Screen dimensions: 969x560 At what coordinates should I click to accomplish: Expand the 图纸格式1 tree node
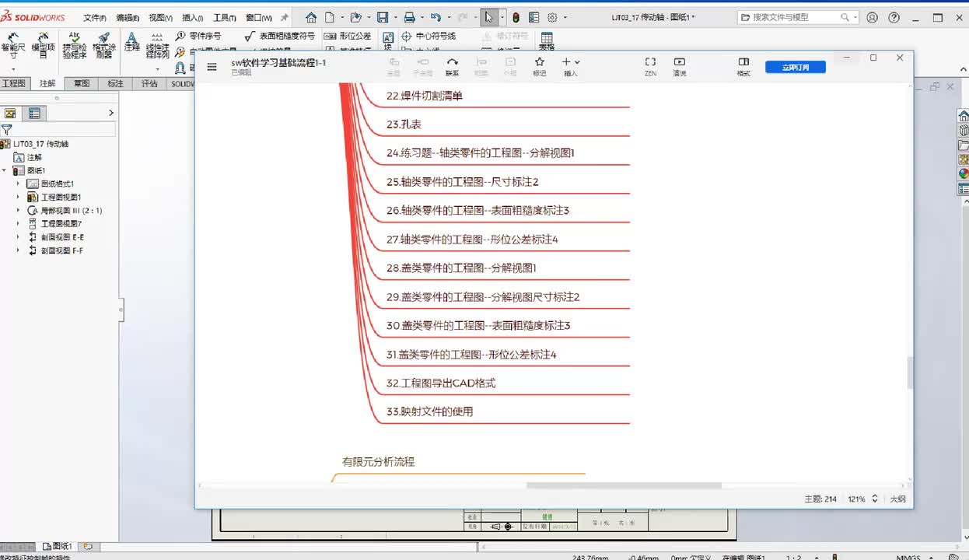(x=18, y=184)
